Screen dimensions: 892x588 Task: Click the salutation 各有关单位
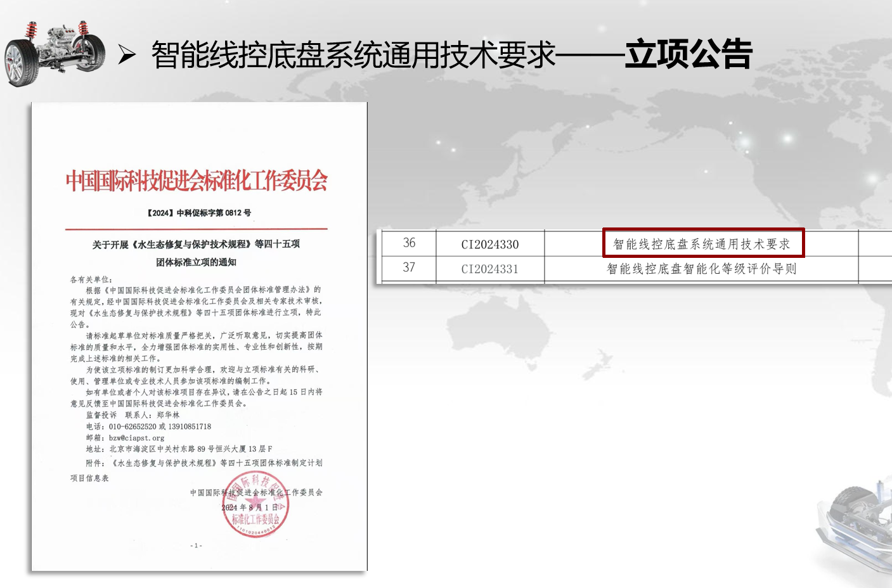(91, 279)
